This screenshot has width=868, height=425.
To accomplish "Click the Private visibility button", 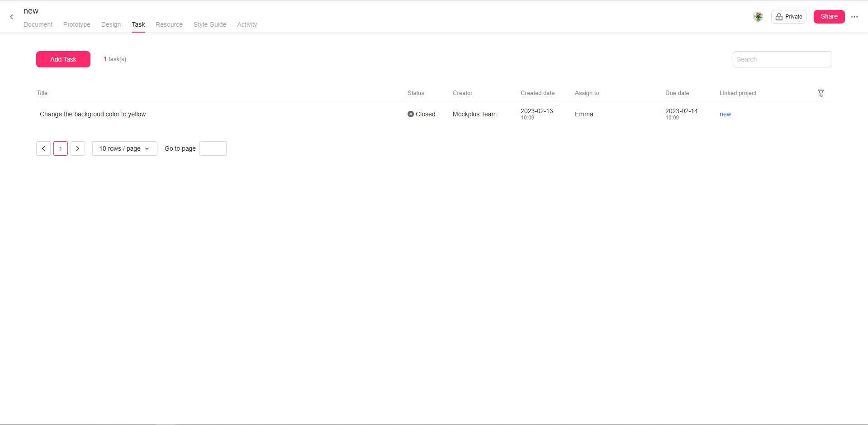I will click(789, 17).
